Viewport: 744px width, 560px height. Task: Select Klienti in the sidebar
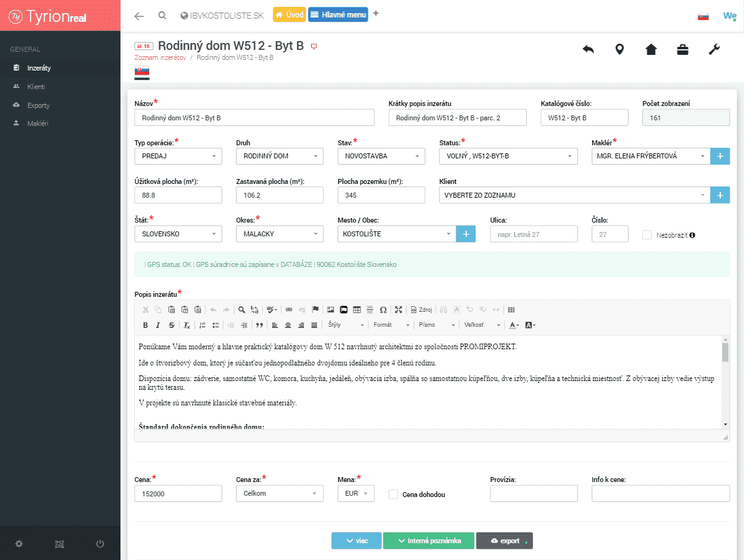click(36, 87)
